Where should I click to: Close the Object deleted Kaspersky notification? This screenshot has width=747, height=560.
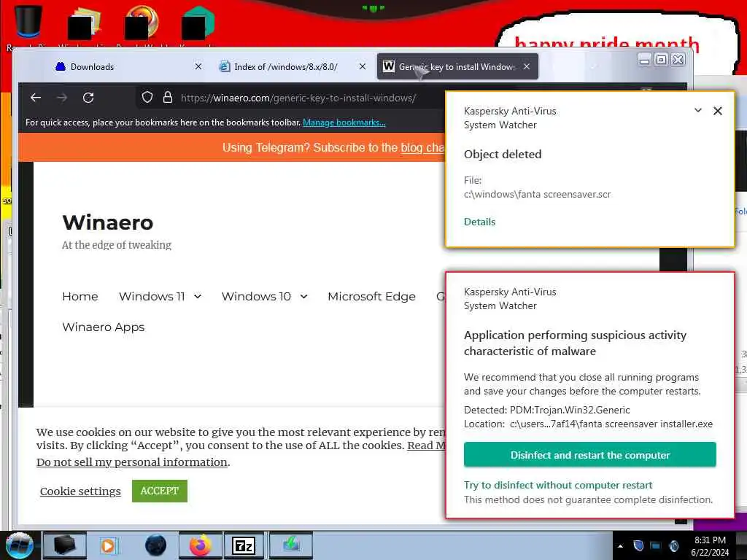(718, 111)
